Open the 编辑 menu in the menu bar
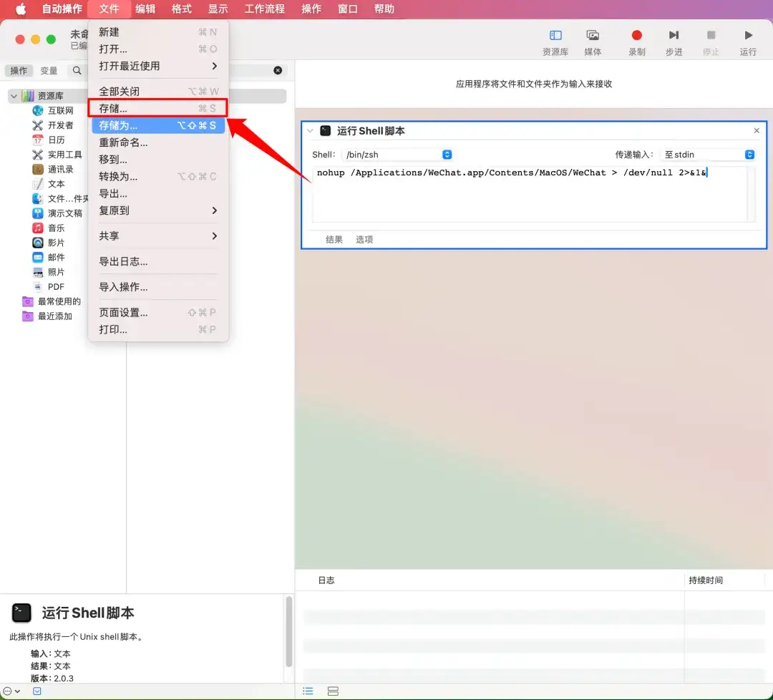 (145, 9)
